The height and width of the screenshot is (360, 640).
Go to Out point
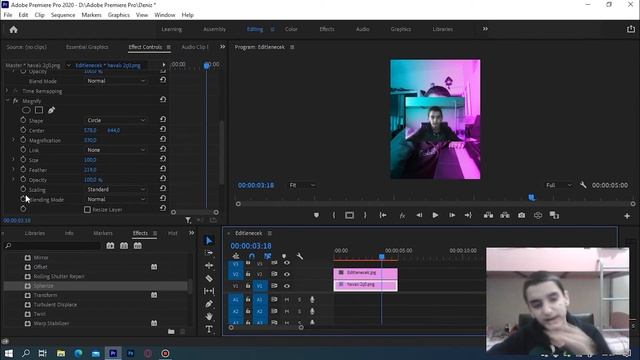pyautogui.click(x=468, y=215)
